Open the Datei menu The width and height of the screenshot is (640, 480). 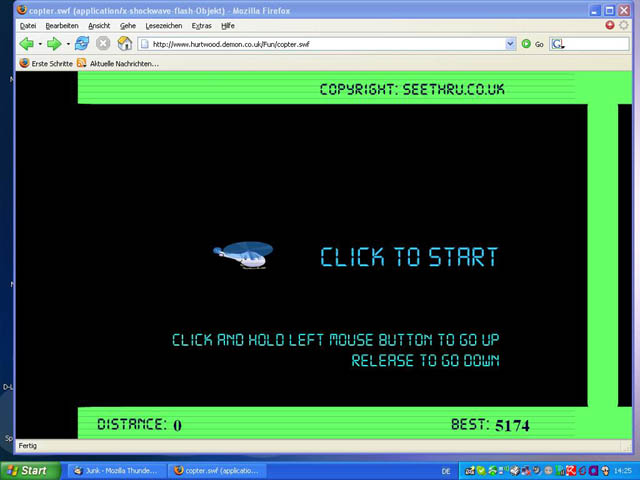28,26
